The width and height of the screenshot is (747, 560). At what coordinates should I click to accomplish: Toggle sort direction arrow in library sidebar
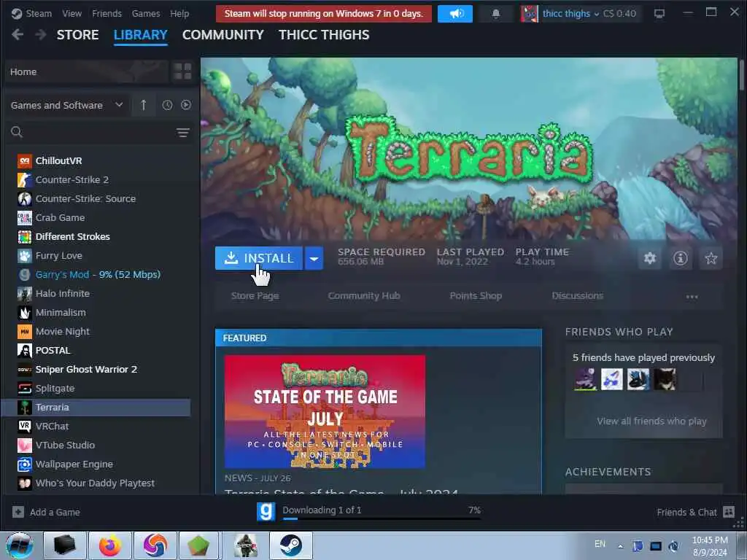click(144, 105)
